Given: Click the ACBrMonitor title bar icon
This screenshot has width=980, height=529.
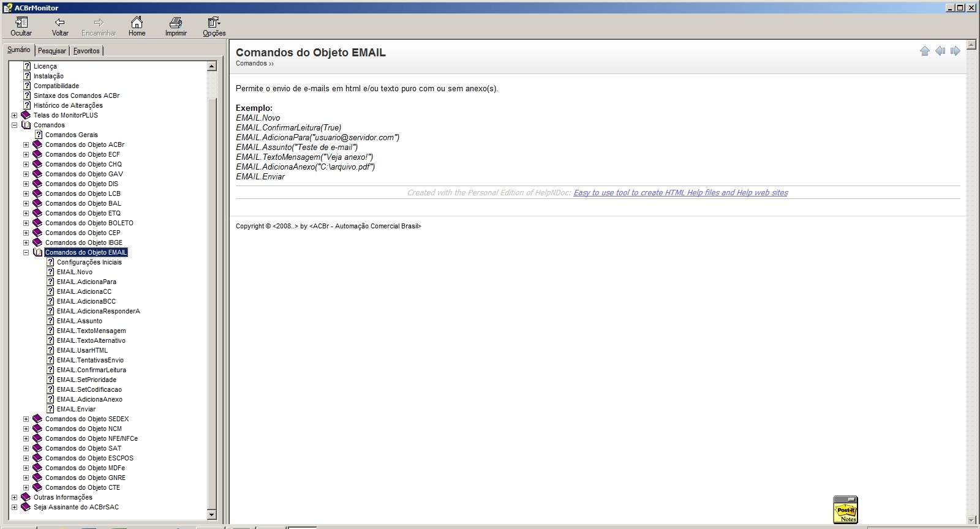Looking at the screenshot, I should [x=7, y=7].
